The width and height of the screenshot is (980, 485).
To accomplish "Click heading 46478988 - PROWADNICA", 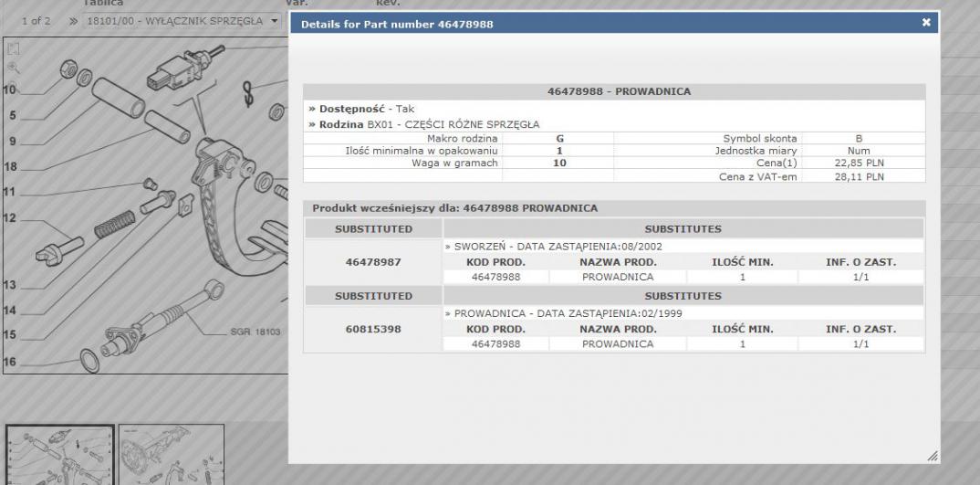I will pos(619,91).
